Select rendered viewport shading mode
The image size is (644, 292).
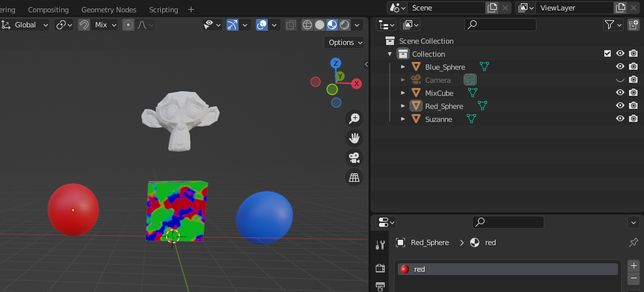click(x=344, y=25)
